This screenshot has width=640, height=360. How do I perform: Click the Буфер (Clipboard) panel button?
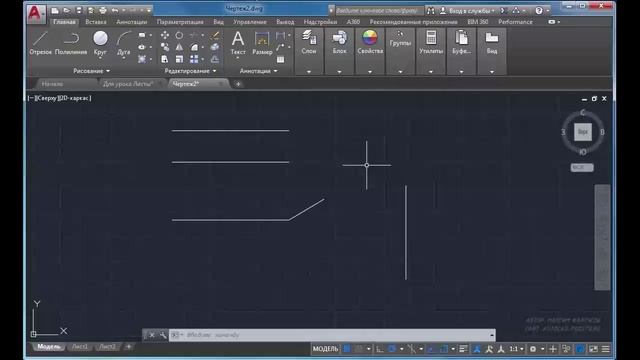(461, 43)
